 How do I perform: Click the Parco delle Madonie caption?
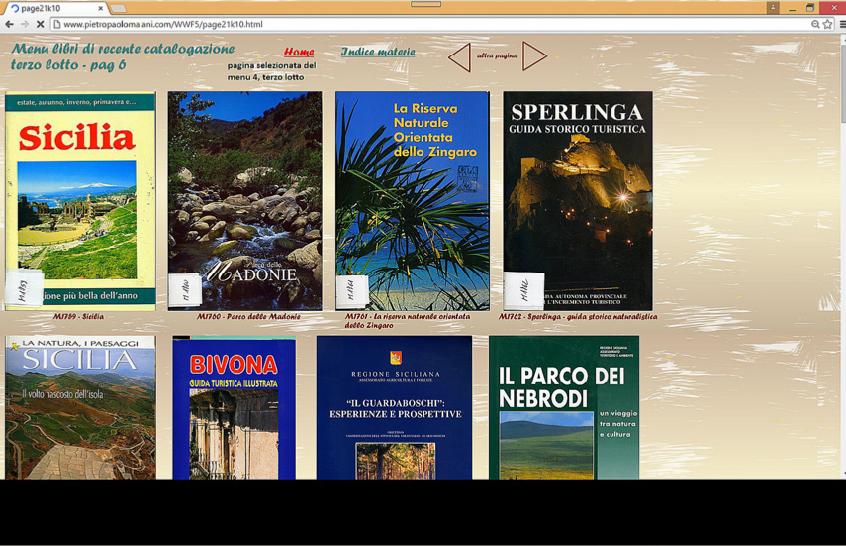[x=248, y=317]
